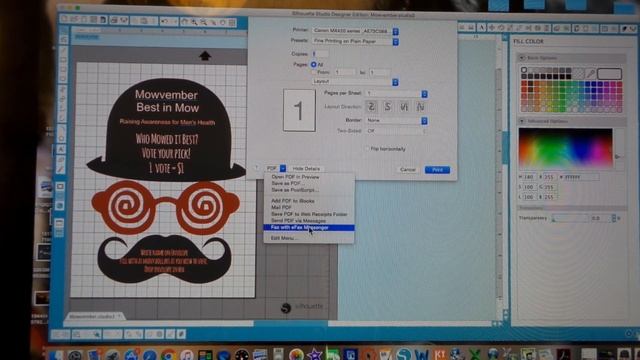Click the blue Print button
Viewport: 640px width, 360px height.
click(437, 169)
